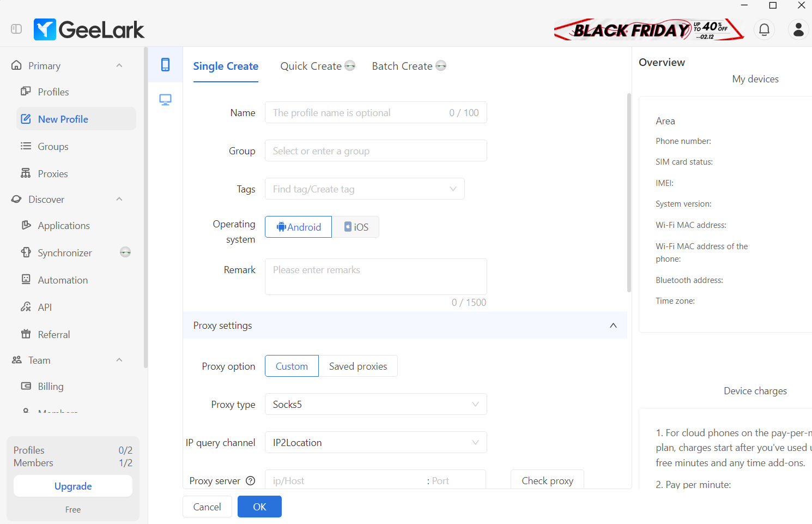Click the form vertical scrollbar
Image resolution: width=812 pixels, height=524 pixels.
point(629,193)
